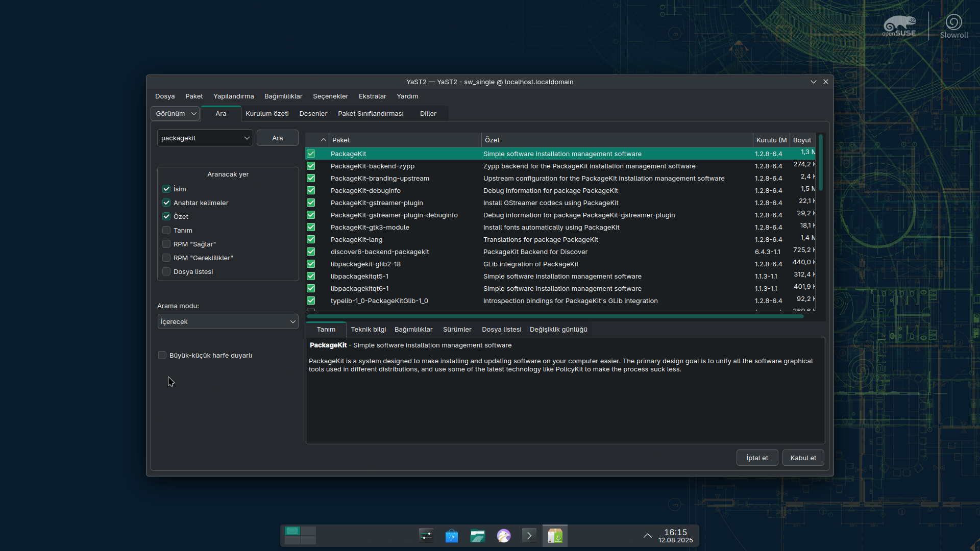The image size is (980, 551).
Task: Launch Discover software store from taskbar
Action: [x=452, y=536]
